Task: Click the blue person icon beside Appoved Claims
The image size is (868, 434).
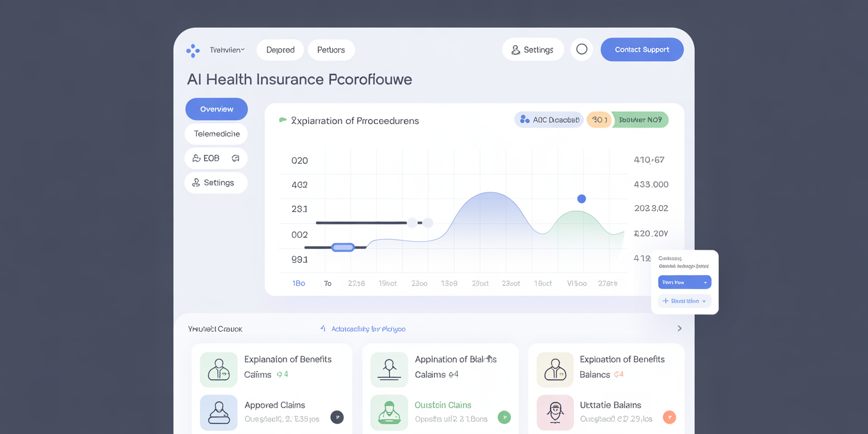Action: coord(219,412)
